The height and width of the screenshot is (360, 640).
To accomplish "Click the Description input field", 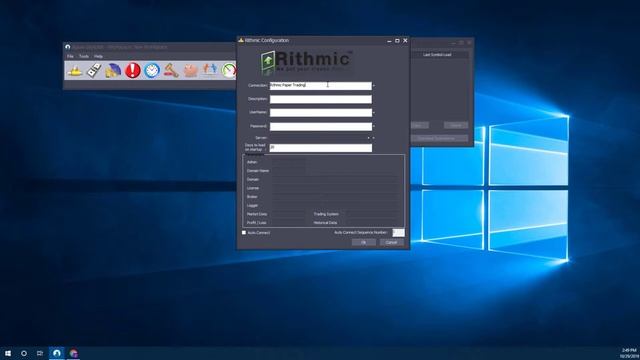I will 321,99.
